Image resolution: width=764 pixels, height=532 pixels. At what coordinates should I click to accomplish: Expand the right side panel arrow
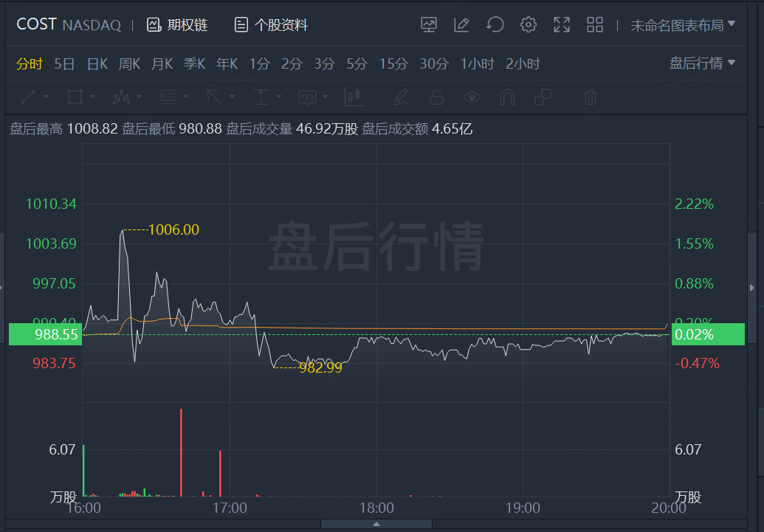click(x=751, y=288)
